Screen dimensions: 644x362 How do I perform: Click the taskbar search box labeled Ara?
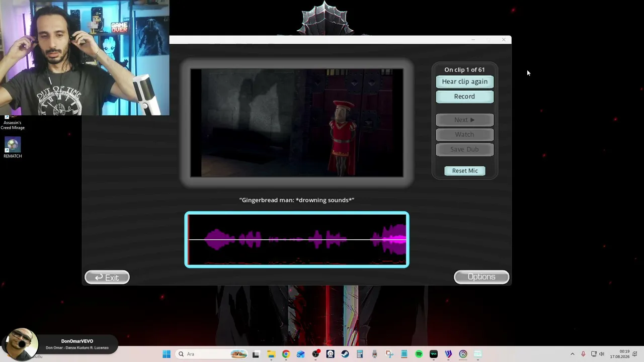(211, 354)
